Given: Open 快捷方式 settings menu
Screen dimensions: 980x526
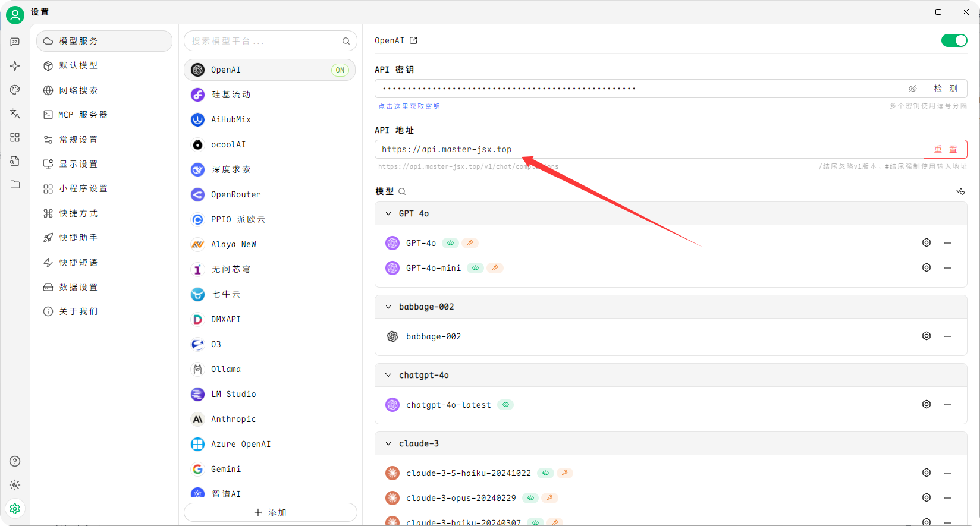Looking at the screenshot, I should coord(104,213).
